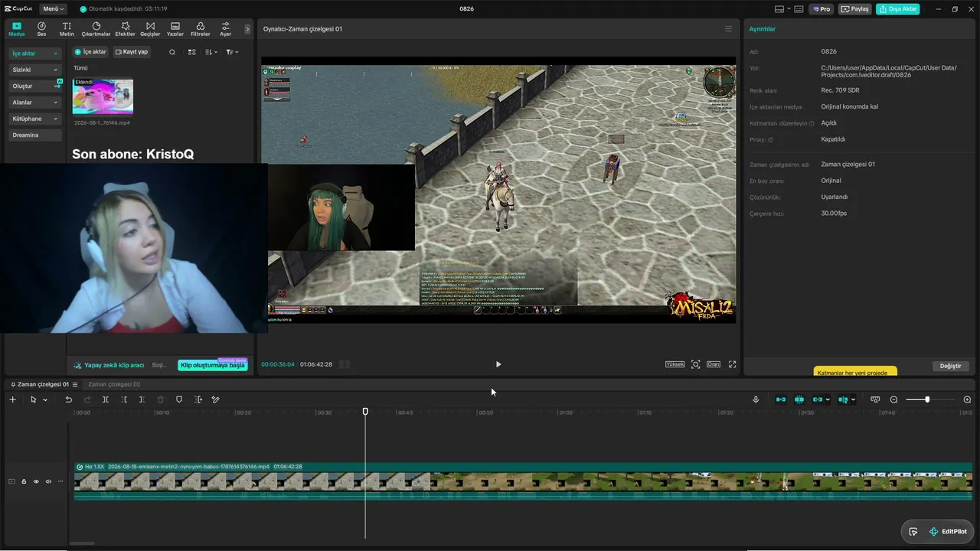Screen dimensions: 980x551
Task: Click the Paylaş share button
Action: (x=855, y=9)
